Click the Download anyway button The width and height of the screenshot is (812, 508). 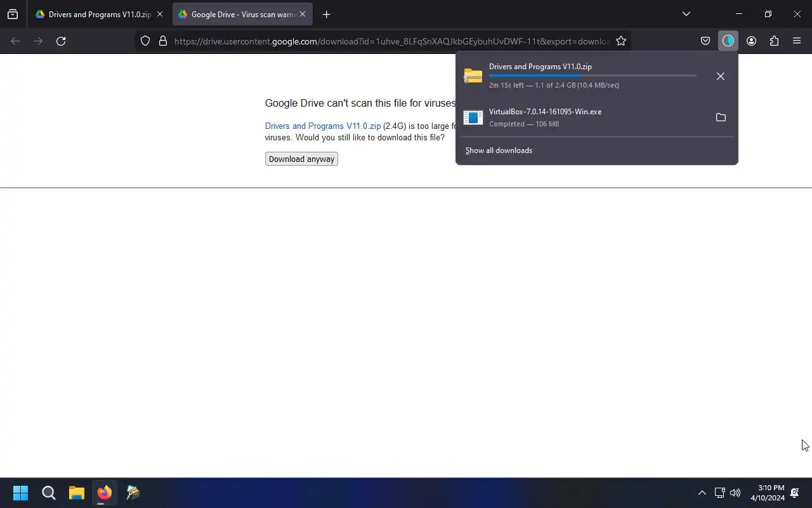pyautogui.click(x=301, y=159)
